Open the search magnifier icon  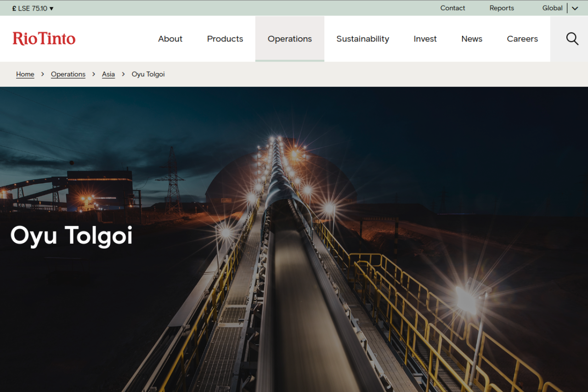click(572, 39)
